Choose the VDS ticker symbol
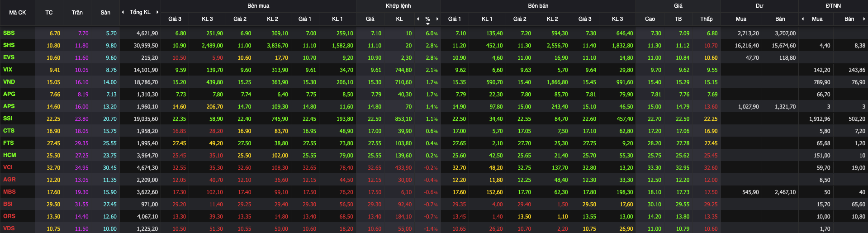 9,228
